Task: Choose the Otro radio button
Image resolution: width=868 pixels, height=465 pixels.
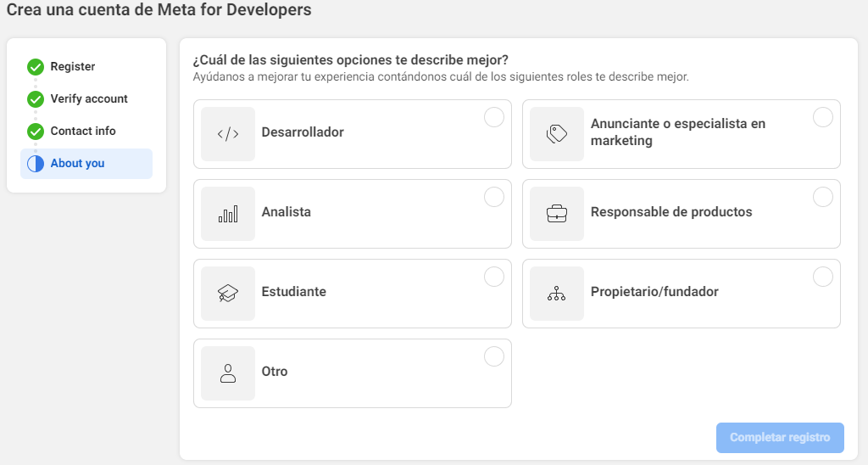Action: [493, 357]
